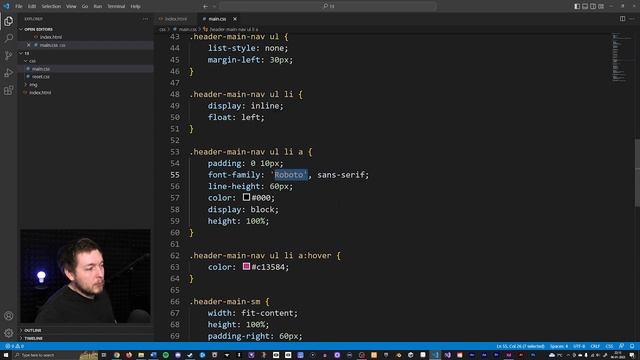This screenshot has height=360, width=640.
Task: Open the Terminal menu
Action: click(x=116, y=6)
